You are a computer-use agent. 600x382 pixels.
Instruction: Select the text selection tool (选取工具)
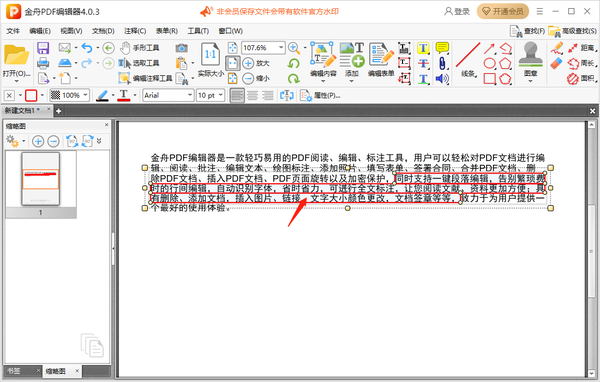139,63
